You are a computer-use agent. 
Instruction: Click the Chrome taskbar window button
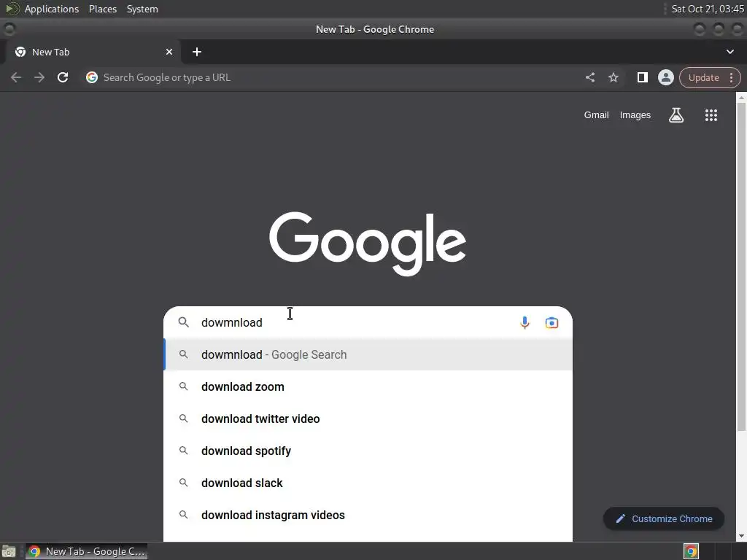click(x=86, y=551)
